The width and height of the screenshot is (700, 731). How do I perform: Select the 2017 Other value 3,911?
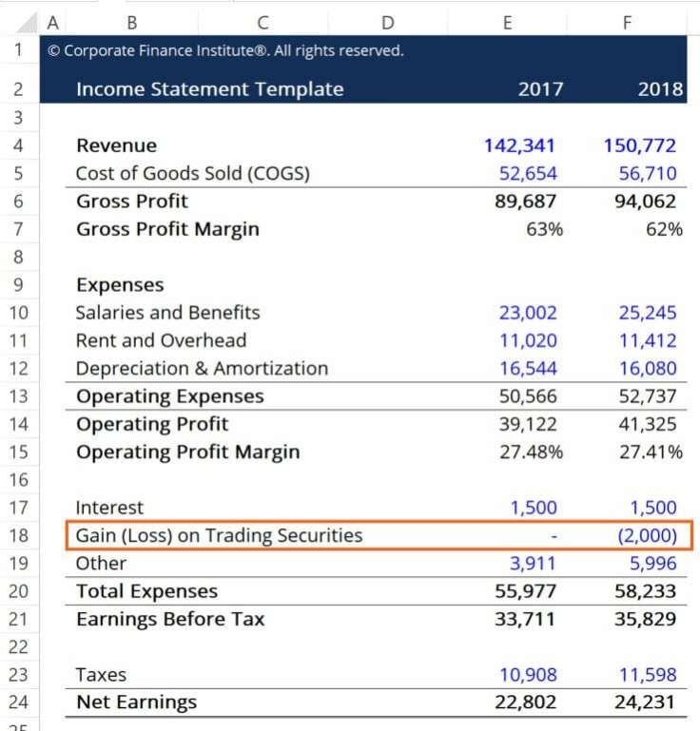point(534,563)
